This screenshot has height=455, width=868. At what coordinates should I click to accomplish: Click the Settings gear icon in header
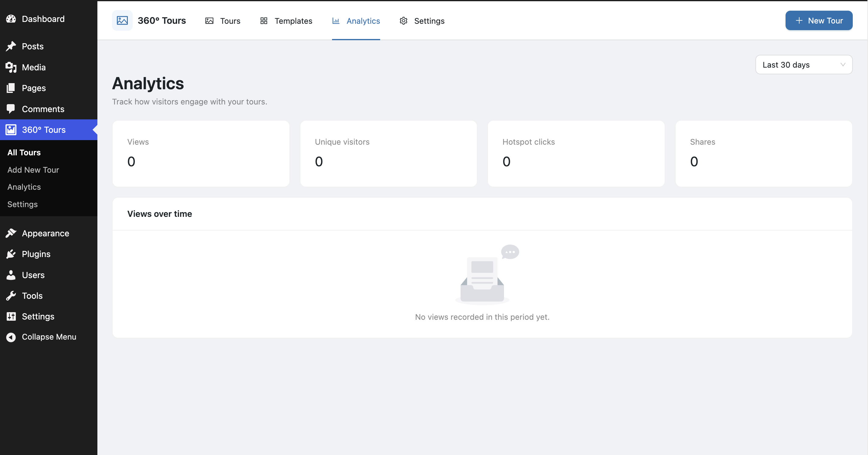[403, 21]
